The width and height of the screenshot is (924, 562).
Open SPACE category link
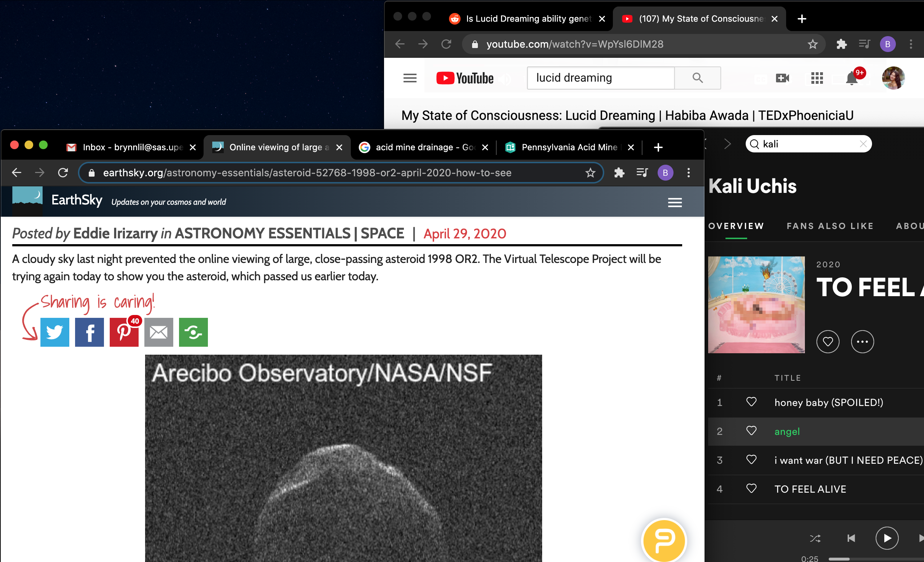[383, 233]
